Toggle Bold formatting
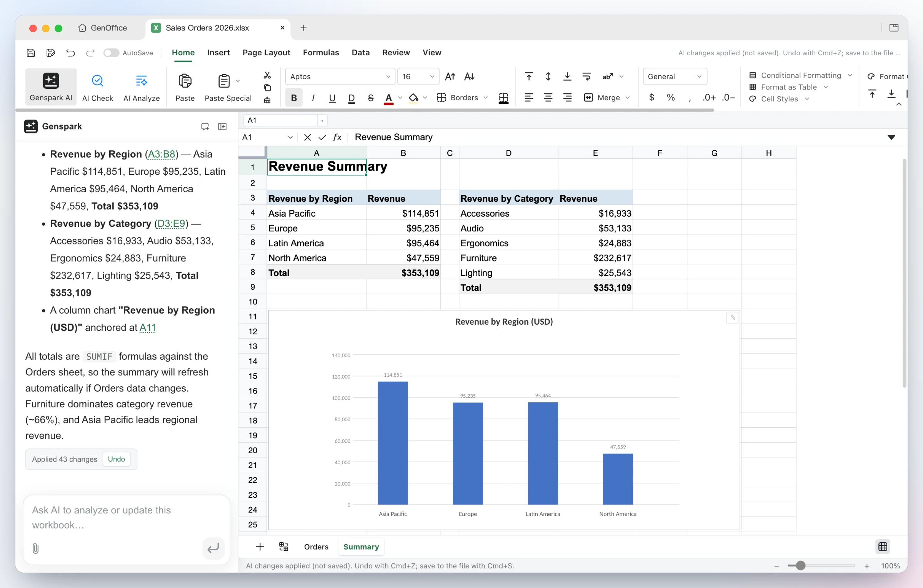 294,98
